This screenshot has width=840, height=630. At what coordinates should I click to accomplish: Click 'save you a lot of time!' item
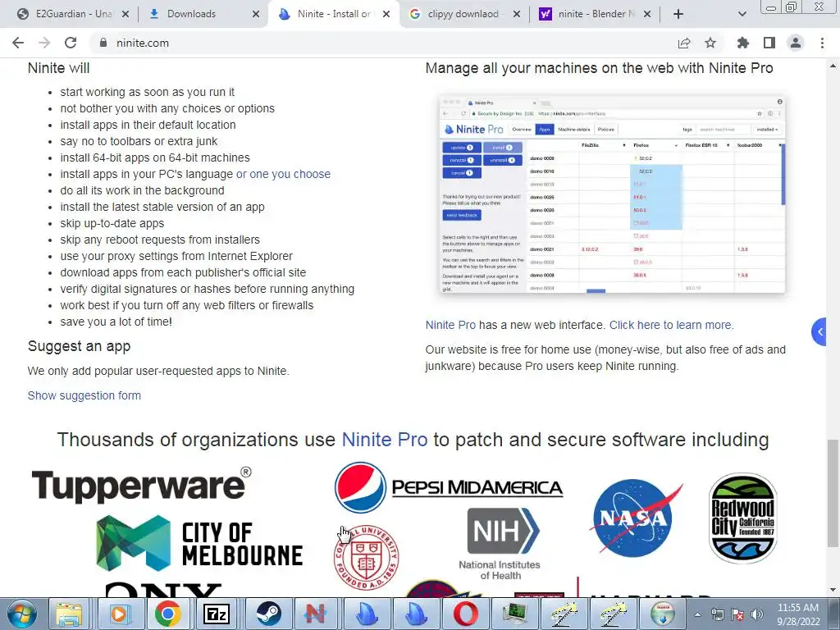click(x=116, y=322)
